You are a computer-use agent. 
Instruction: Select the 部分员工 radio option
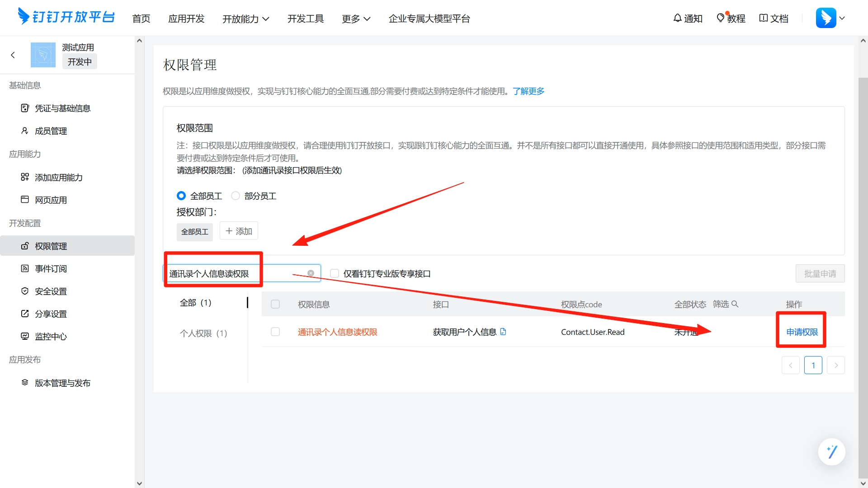pos(236,196)
